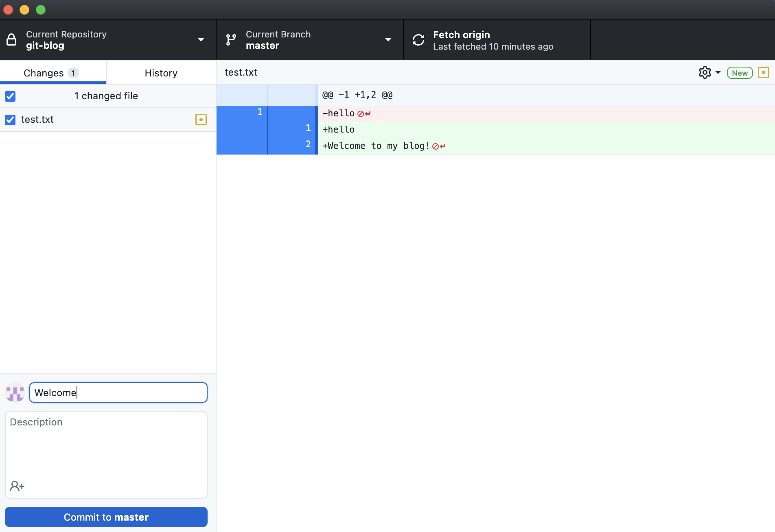Click the git branch icon
Screen dimensions: 775x532
coord(231,40)
